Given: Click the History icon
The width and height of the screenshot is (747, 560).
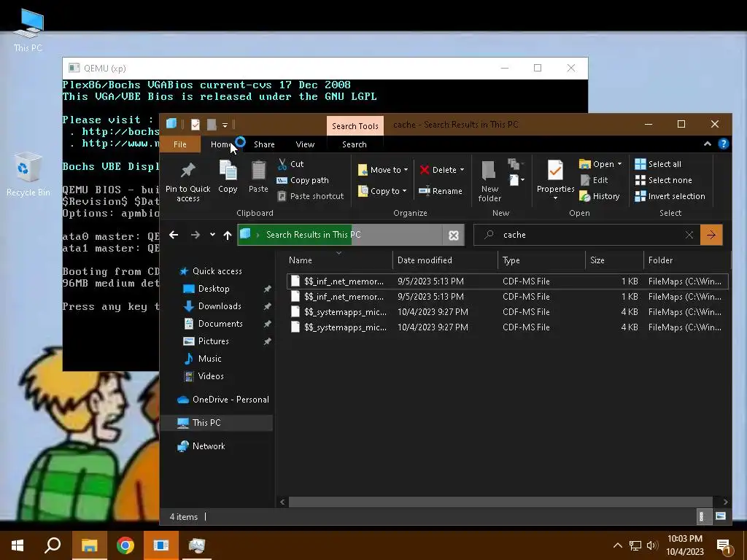Looking at the screenshot, I should tap(584, 196).
